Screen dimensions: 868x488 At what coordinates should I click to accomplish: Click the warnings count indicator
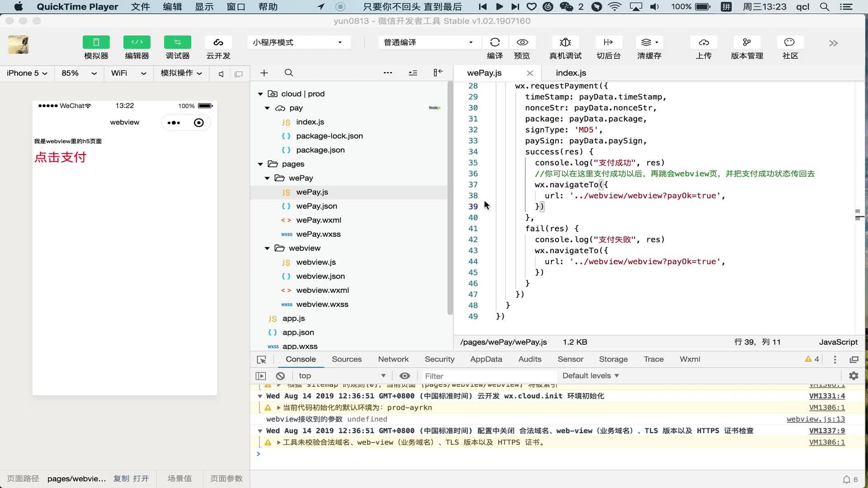(812, 359)
